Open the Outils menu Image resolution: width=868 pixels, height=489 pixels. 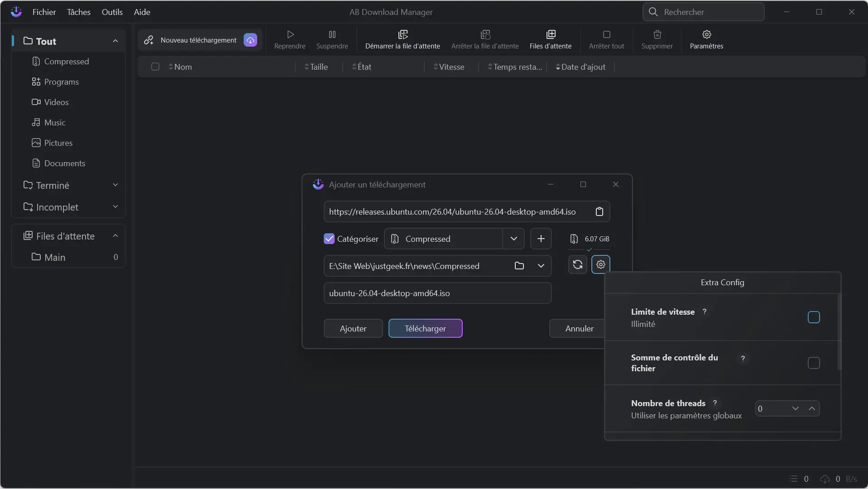112,12
